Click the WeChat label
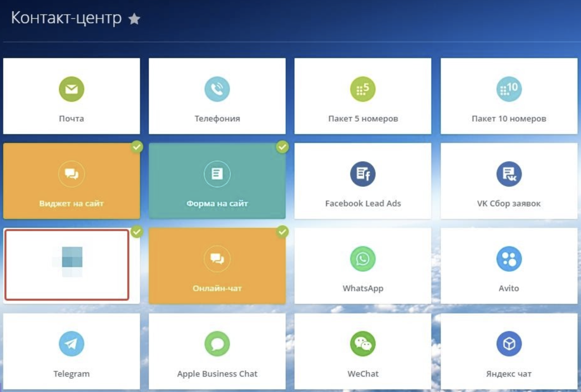Screen dimensions: 581x392 click(363, 374)
